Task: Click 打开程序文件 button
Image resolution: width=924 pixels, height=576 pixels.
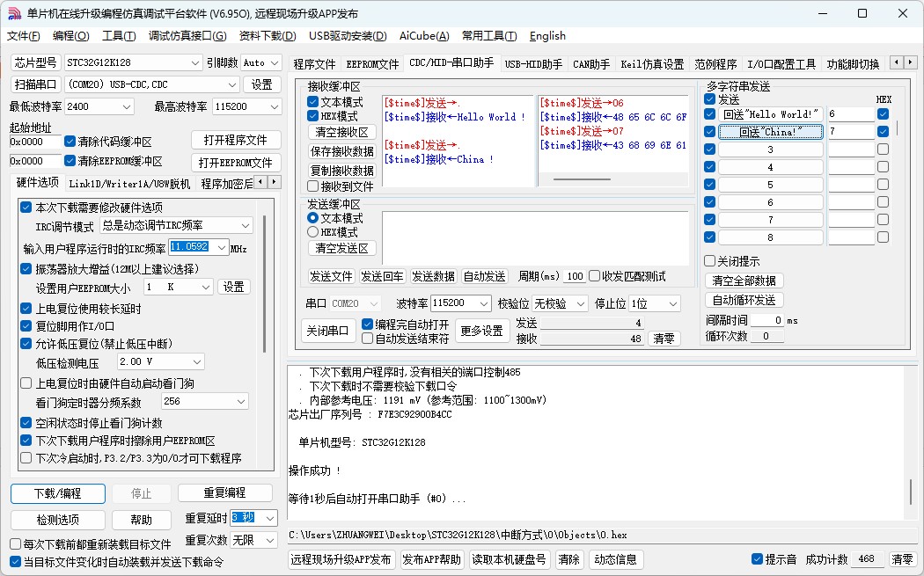Action: tap(236, 140)
